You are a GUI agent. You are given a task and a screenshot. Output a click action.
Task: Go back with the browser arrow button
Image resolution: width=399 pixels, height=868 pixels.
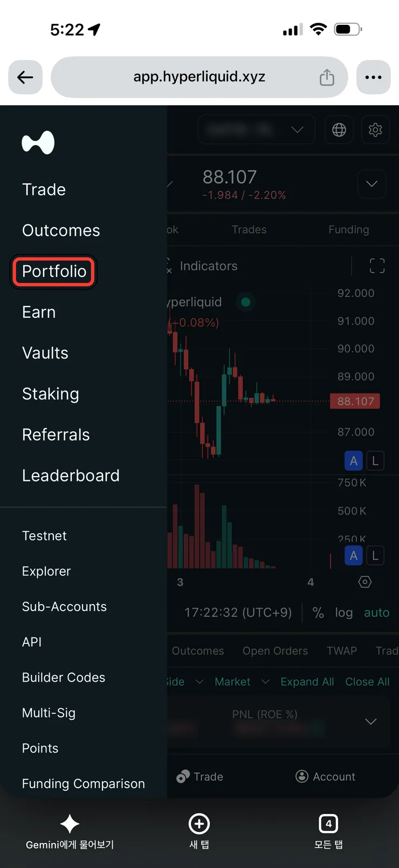25,77
